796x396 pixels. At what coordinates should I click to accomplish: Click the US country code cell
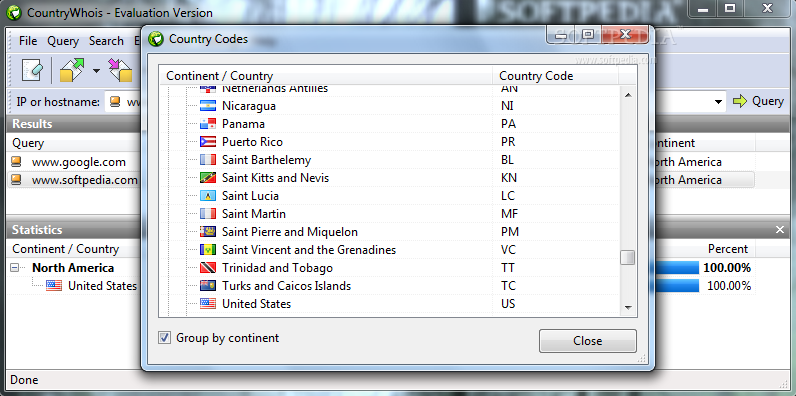[508, 304]
